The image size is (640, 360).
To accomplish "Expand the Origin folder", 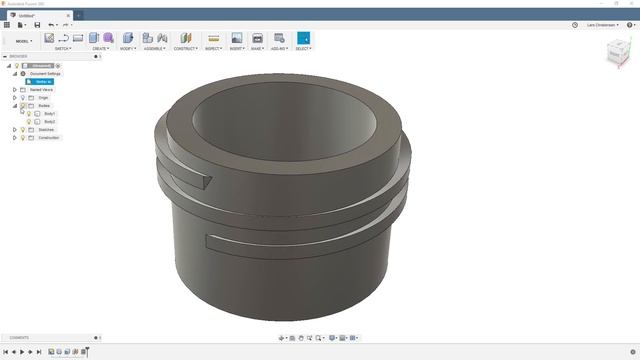I will (15, 98).
